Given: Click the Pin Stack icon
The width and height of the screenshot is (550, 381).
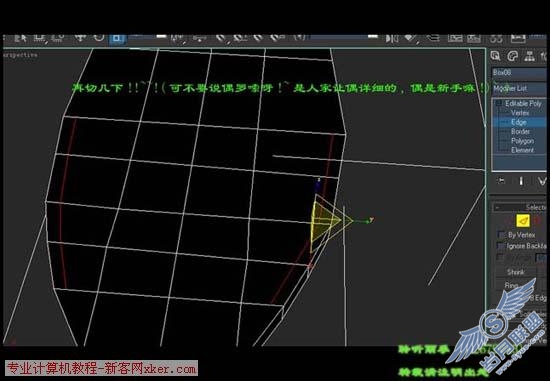Looking at the screenshot, I should point(501,181).
